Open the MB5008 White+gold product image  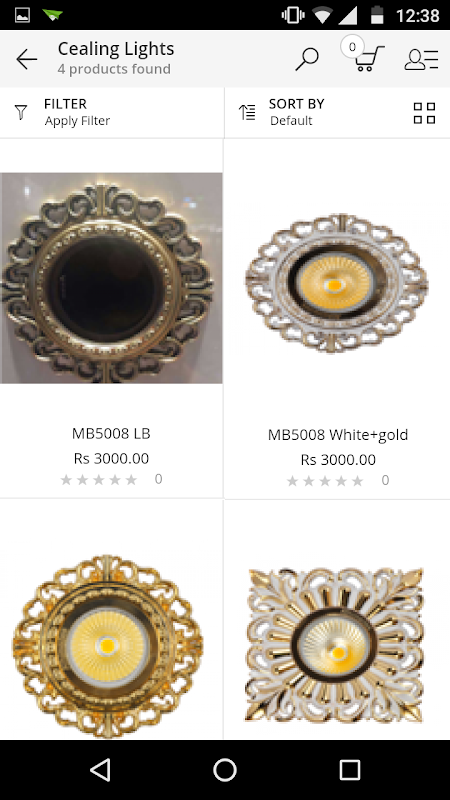click(337, 284)
